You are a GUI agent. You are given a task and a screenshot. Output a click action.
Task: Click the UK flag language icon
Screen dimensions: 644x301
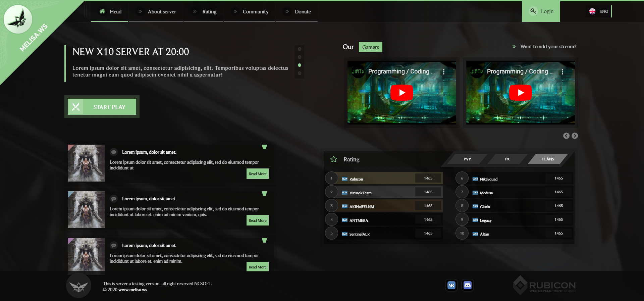pyautogui.click(x=592, y=11)
